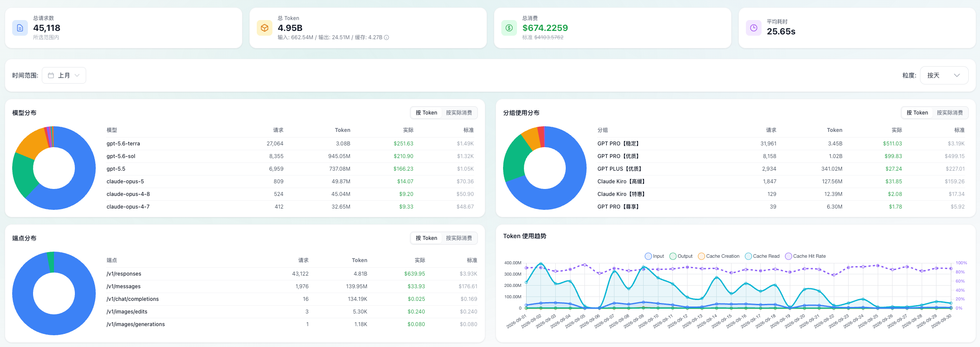Select 按 Token tab in 分组使用分布
This screenshot has height=347, width=980.
pos(917,113)
